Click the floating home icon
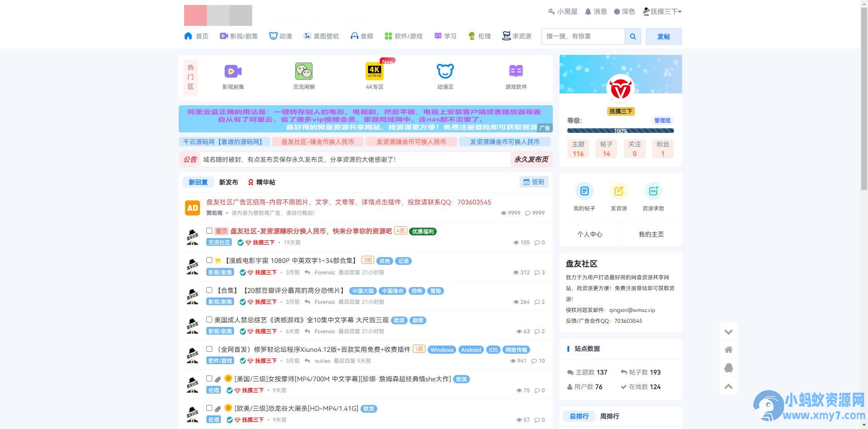The image size is (868, 429). (728, 350)
